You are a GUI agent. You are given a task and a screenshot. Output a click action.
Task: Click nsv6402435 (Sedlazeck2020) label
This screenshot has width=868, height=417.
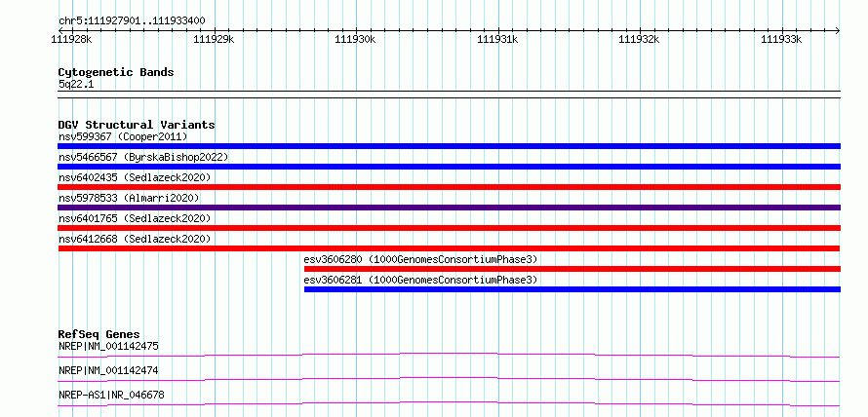(135, 177)
